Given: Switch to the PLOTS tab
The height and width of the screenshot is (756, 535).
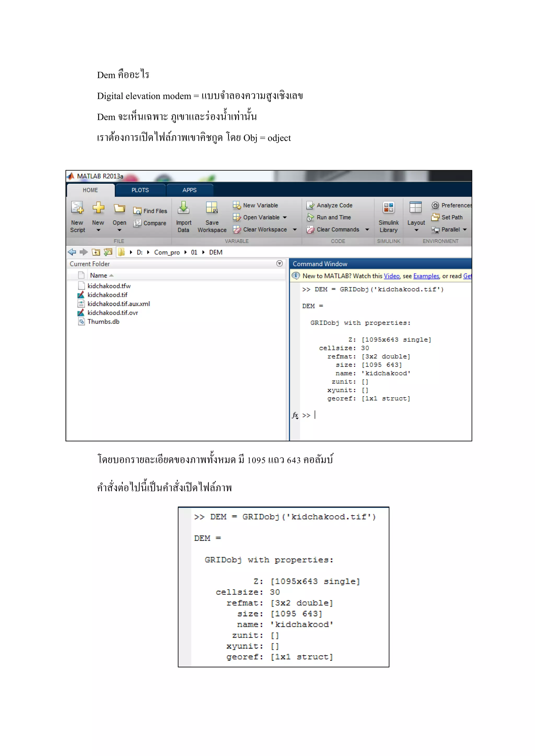Looking at the screenshot, I should tap(140, 190).
